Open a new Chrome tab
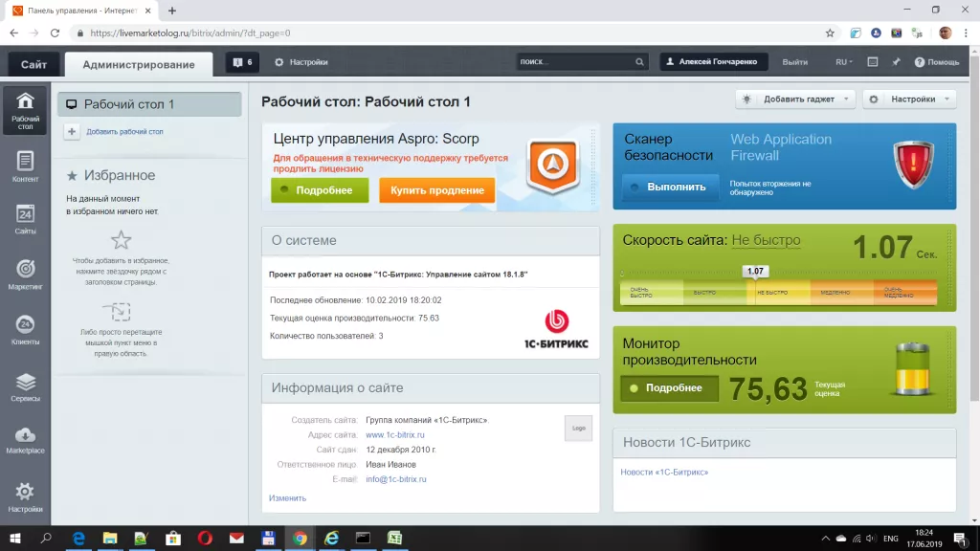The height and width of the screenshot is (551, 980). 172,11
